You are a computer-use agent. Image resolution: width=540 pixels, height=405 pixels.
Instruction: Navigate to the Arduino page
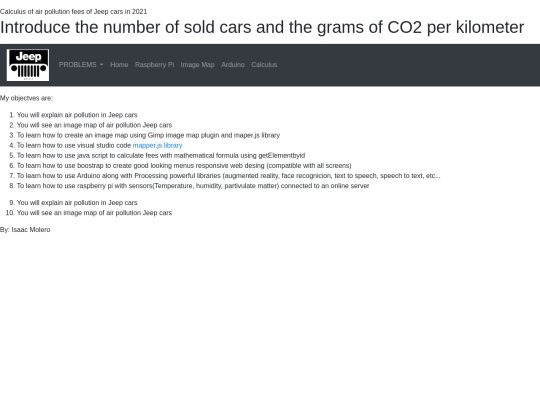(233, 65)
